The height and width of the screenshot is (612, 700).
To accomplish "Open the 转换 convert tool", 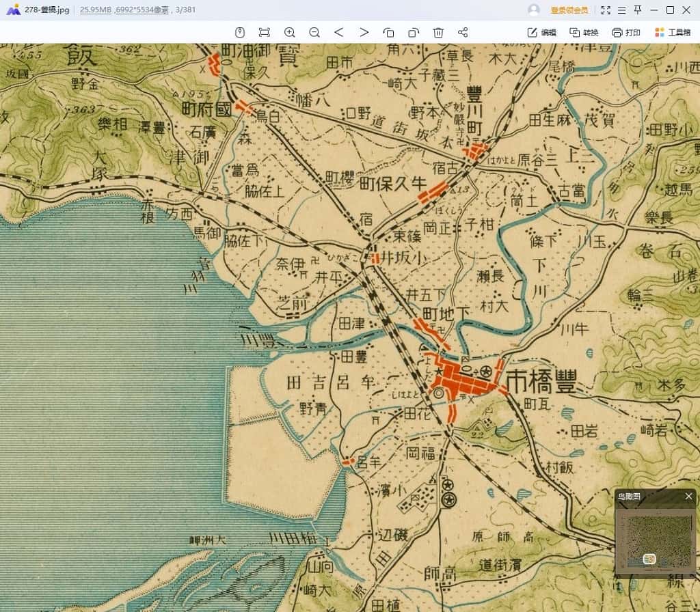I will (x=584, y=32).
